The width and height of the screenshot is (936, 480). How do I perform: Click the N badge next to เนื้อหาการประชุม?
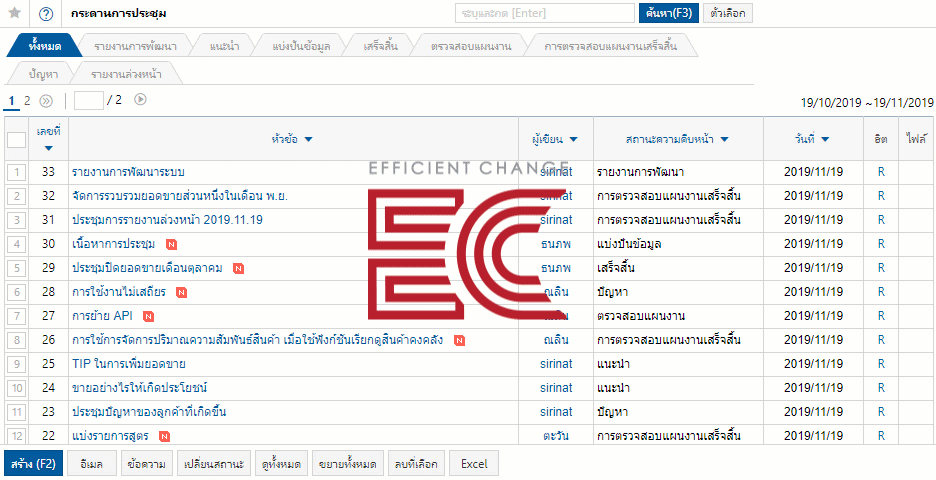(x=171, y=244)
